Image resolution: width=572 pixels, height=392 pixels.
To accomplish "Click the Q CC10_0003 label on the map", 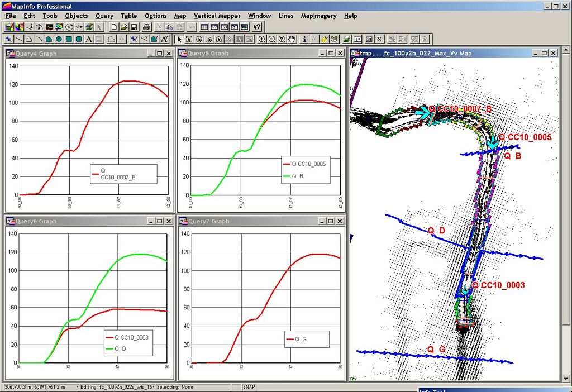I will [498, 285].
